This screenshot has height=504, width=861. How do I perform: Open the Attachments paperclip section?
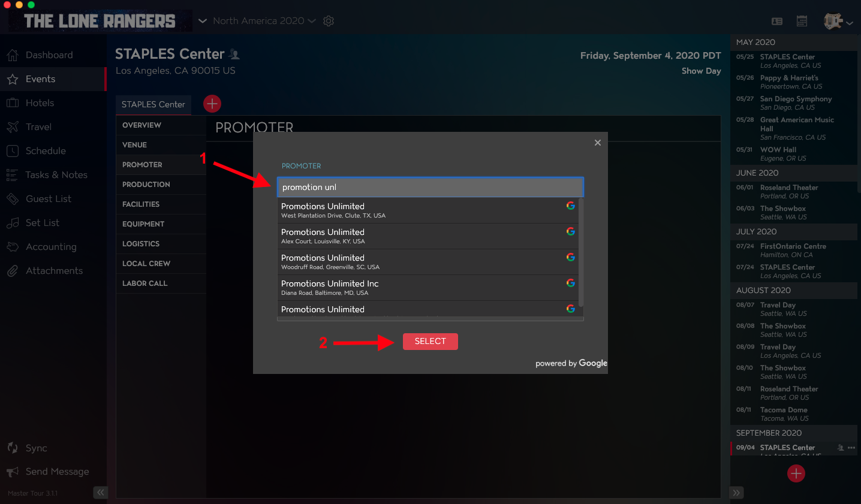53,271
